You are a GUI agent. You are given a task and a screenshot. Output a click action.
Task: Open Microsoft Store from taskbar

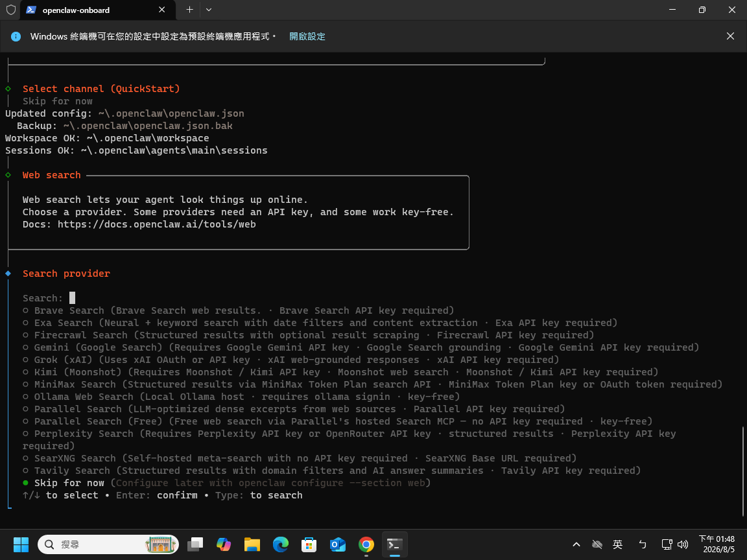point(309,544)
